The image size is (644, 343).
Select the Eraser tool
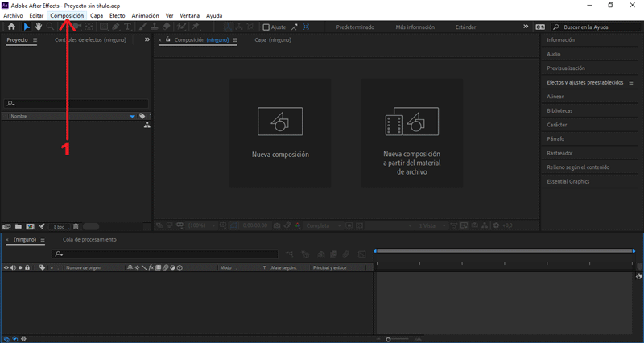click(x=166, y=27)
